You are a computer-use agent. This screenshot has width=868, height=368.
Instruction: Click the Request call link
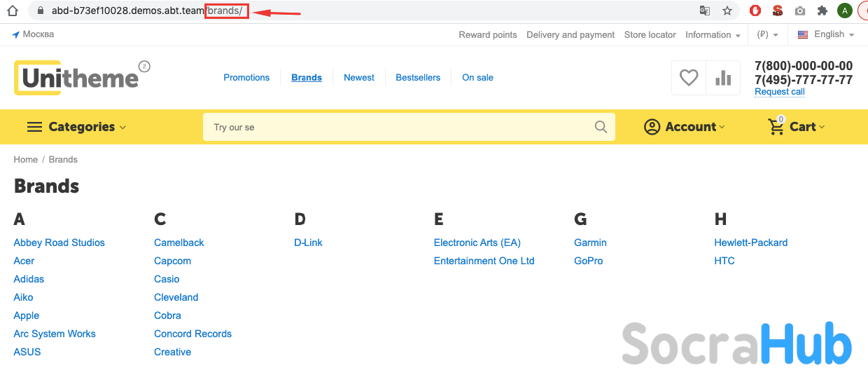tap(779, 92)
